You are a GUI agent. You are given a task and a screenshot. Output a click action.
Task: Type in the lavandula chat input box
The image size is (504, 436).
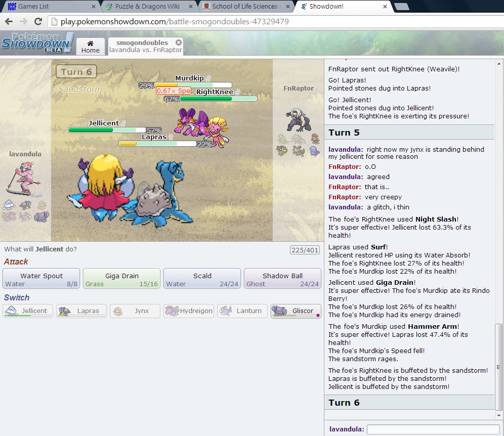(433, 429)
